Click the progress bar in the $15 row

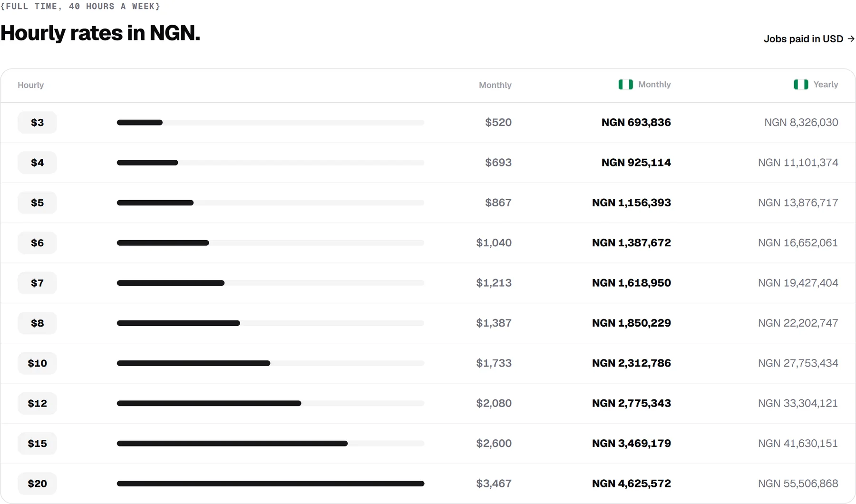pyautogui.click(x=271, y=444)
